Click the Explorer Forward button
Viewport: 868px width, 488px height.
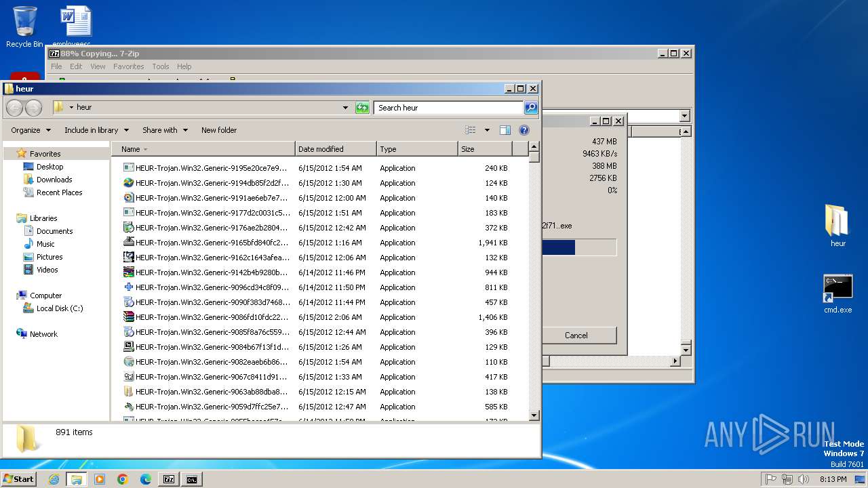point(33,108)
